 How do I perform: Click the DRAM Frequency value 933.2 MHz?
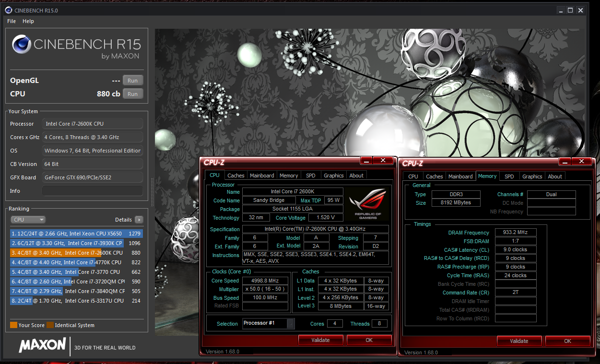pyautogui.click(x=516, y=233)
